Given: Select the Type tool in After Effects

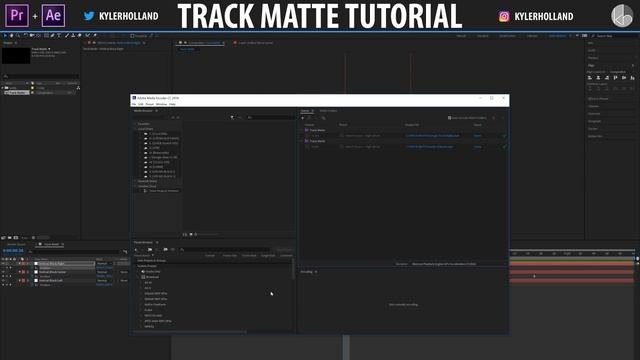Looking at the screenshot, I should tap(59, 36).
